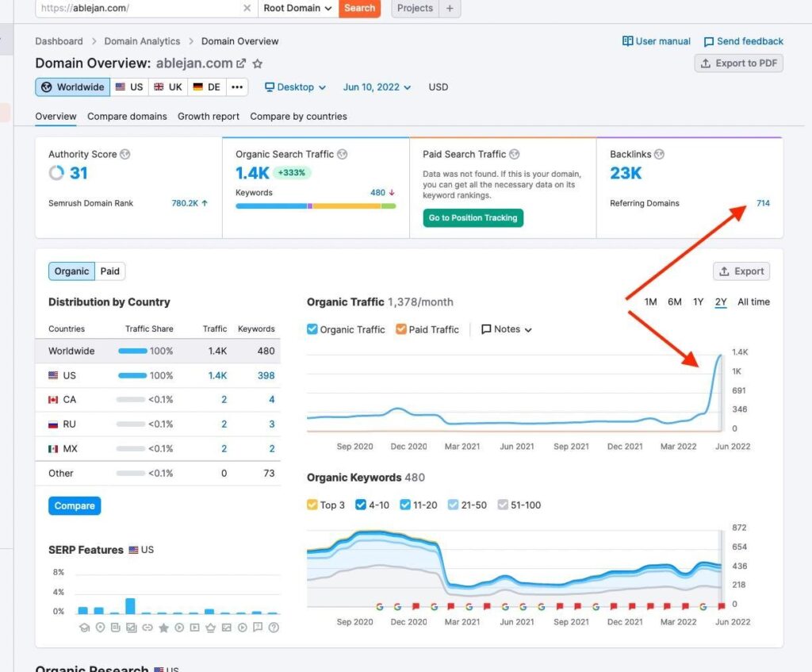Click Worldwide row traffic share bar
This screenshot has width=812, height=672.
132,351
